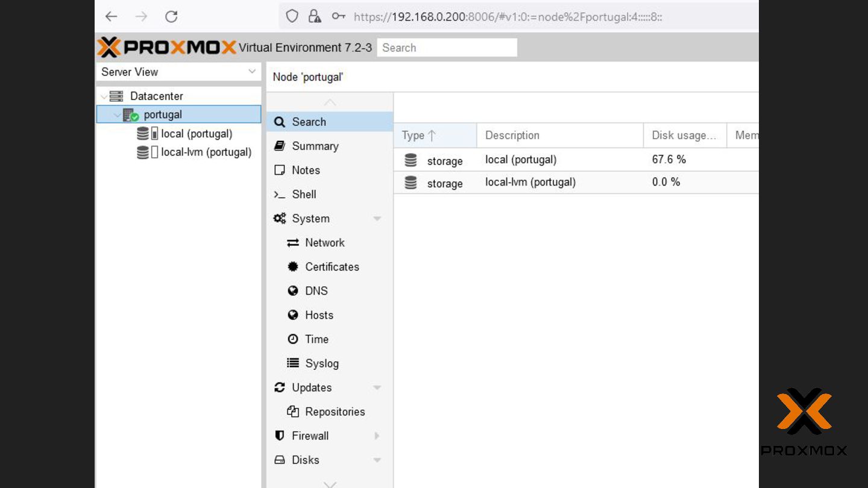Click inside the header Search field

point(447,48)
